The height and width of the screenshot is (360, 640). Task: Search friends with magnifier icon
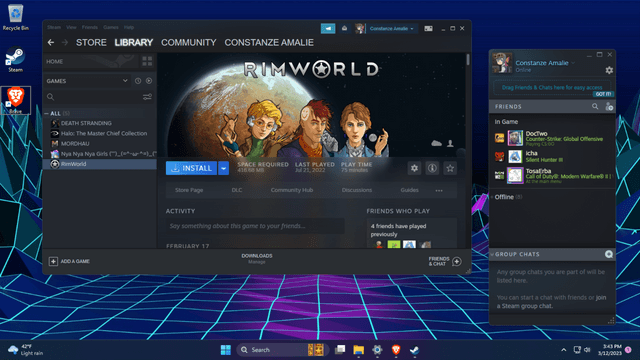[595, 107]
